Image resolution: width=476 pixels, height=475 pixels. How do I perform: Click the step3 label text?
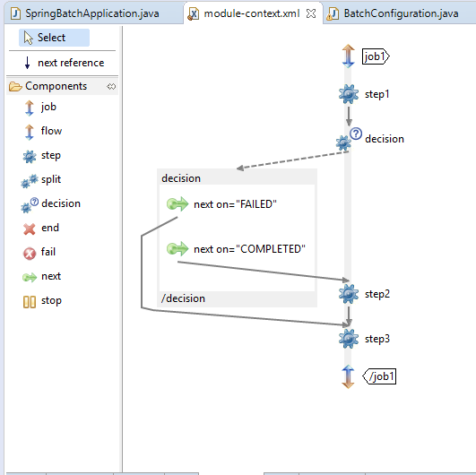pos(377,339)
